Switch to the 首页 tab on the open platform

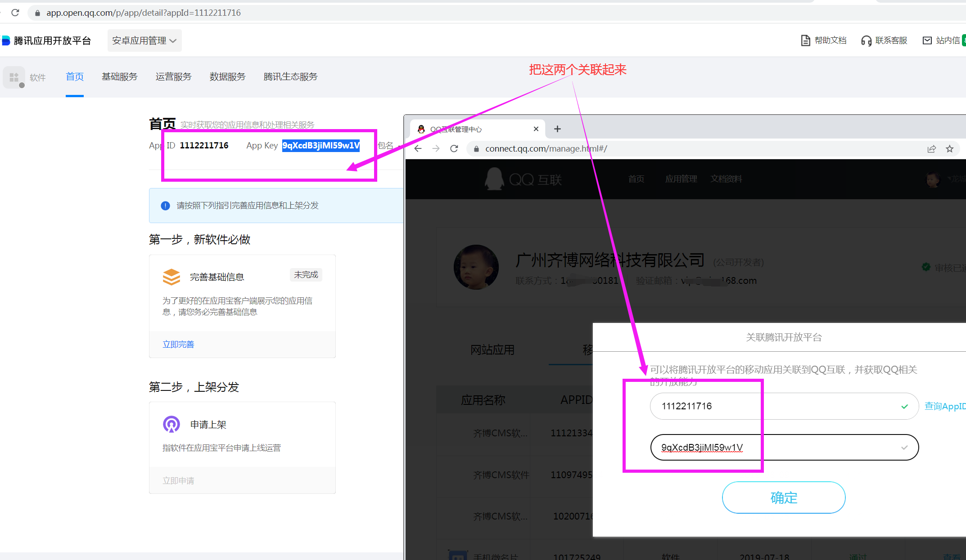75,77
